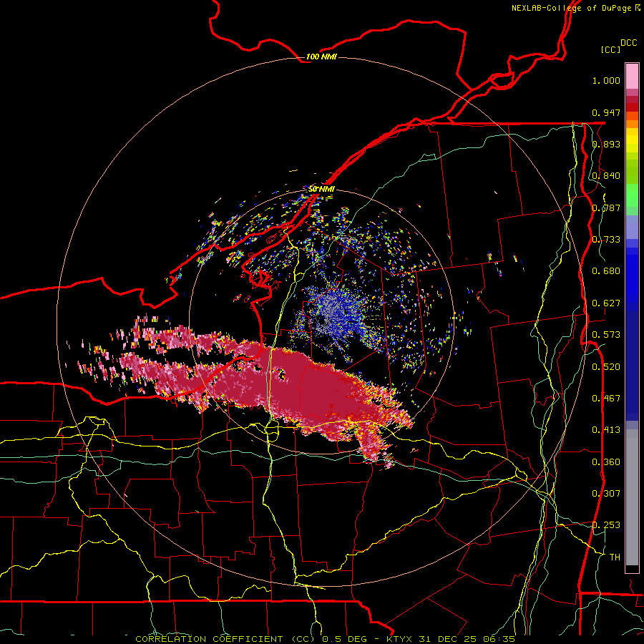The image size is (644, 644).
Task: Click the 0.573 scale value
Action: point(606,335)
